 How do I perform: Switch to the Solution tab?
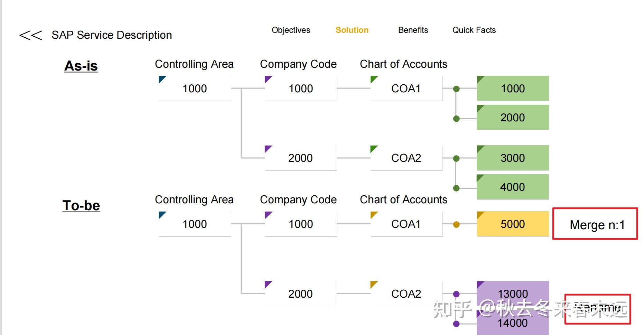tap(352, 30)
